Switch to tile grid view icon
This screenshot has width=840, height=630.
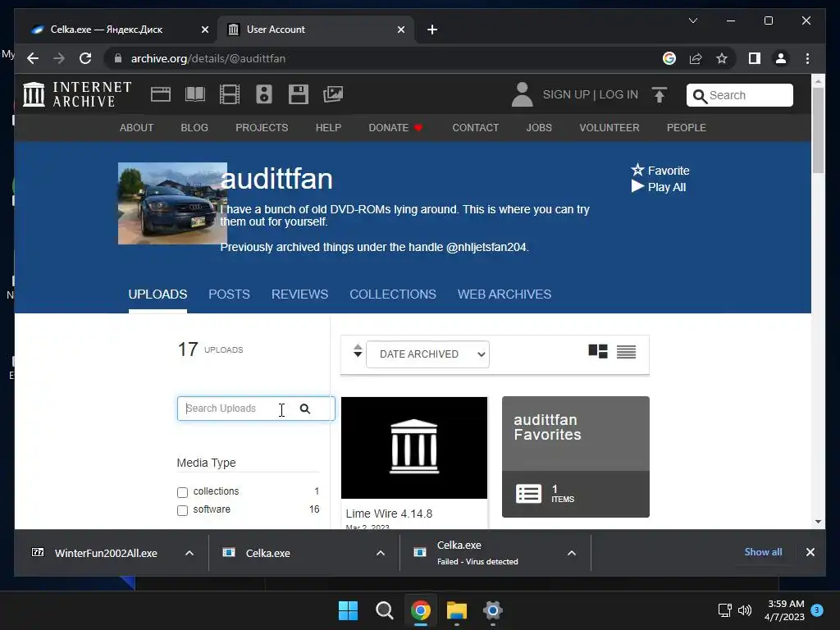(x=598, y=351)
